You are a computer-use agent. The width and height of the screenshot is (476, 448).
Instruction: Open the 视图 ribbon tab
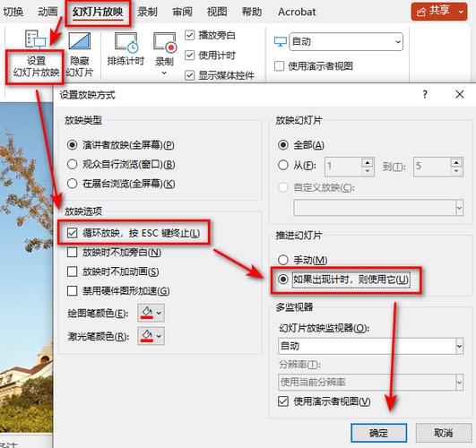pos(217,12)
